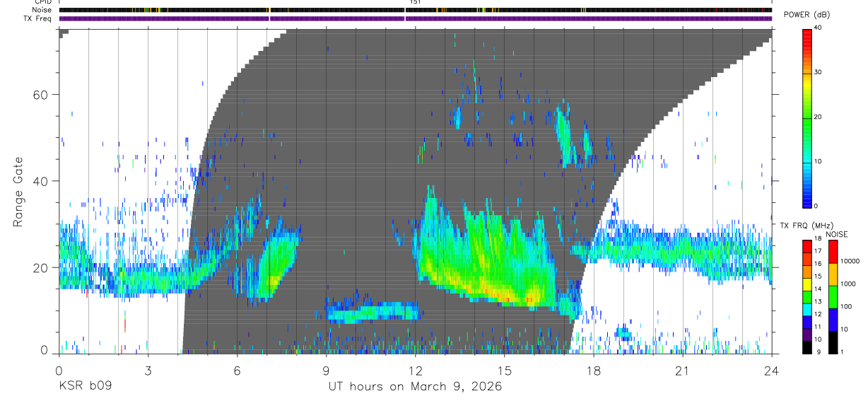Pick the red swatch in NOISE legend
Screen dimensions: 868x401
[833, 252]
